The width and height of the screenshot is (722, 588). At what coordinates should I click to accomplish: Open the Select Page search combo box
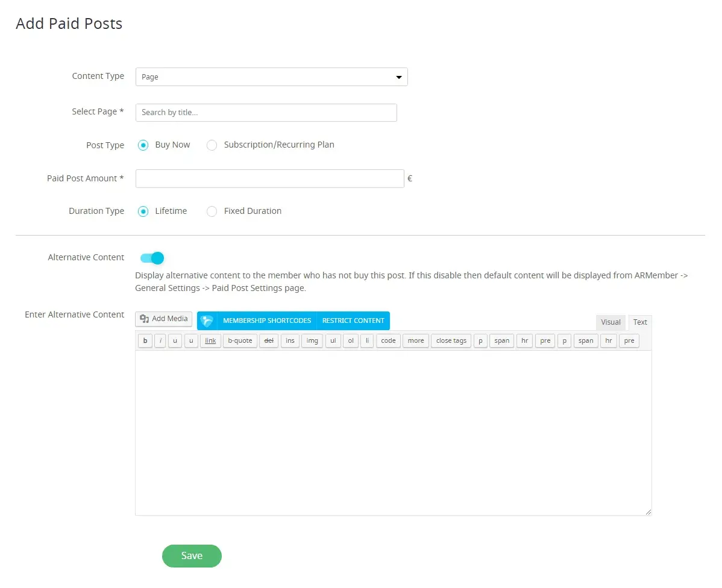(x=266, y=113)
